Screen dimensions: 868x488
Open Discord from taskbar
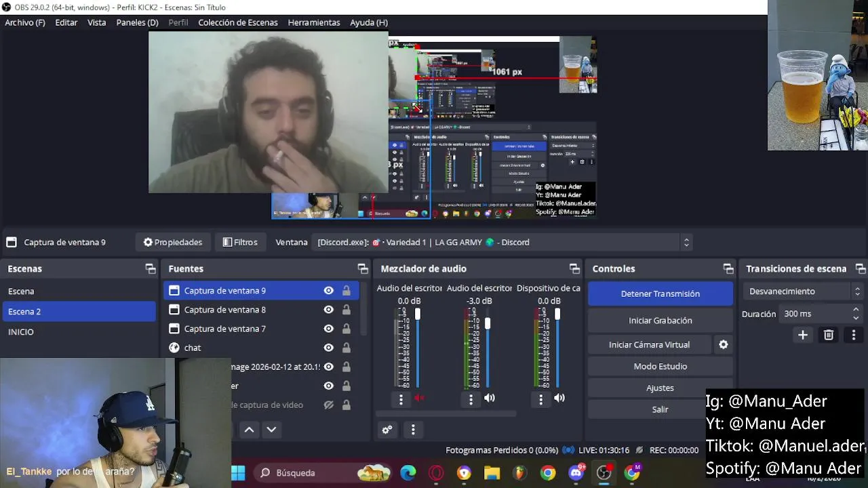576,473
